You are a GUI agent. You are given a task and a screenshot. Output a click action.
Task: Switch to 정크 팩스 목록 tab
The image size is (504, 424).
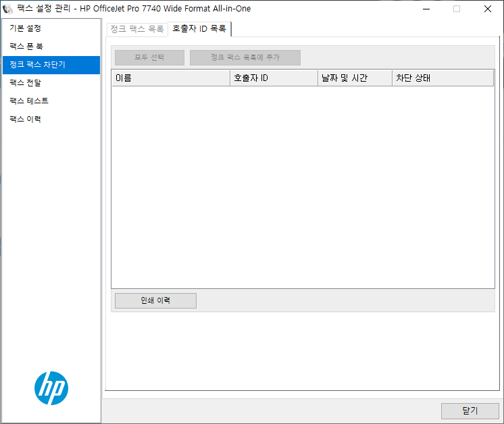[137, 29]
